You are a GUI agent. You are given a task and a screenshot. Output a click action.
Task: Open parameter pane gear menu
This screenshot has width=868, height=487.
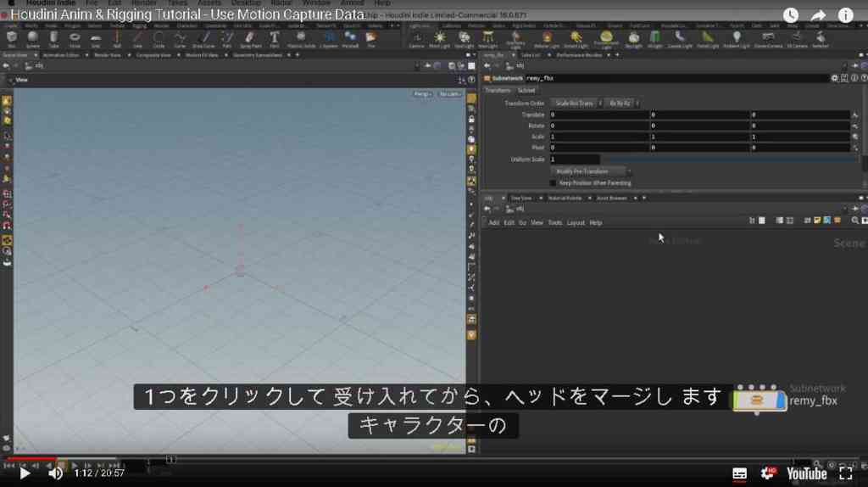point(834,78)
